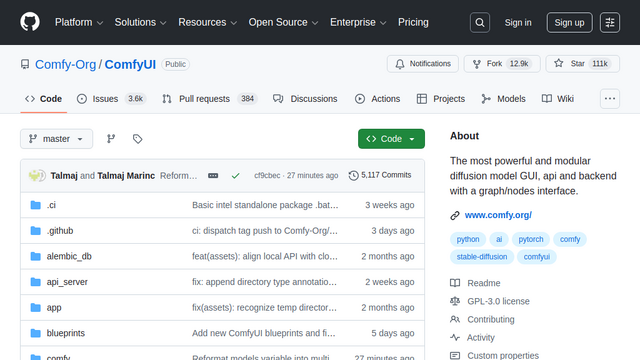Open the master branch selector dropdown

(x=56, y=139)
